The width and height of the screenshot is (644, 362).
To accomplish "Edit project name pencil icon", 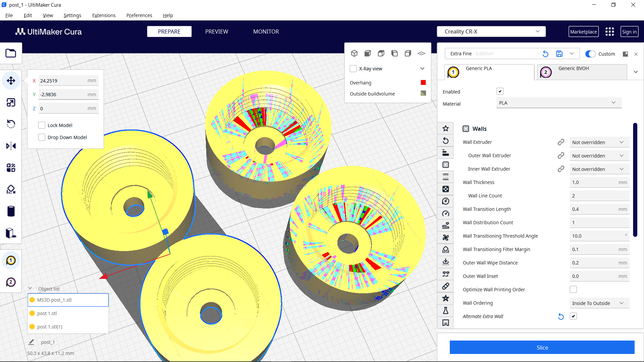I will pyautogui.click(x=31, y=342).
